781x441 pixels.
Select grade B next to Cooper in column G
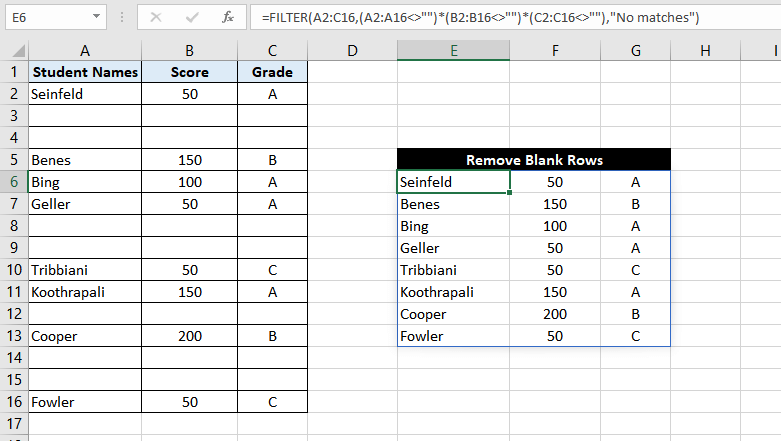pyautogui.click(x=636, y=314)
